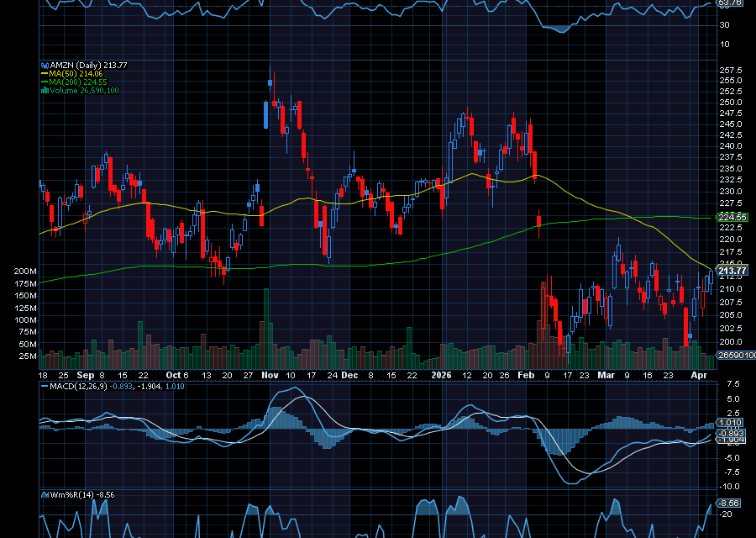This screenshot has width=756, height=538.
Task: Click the yellow MA(50) line marker icon
Action: coord(44,73)
